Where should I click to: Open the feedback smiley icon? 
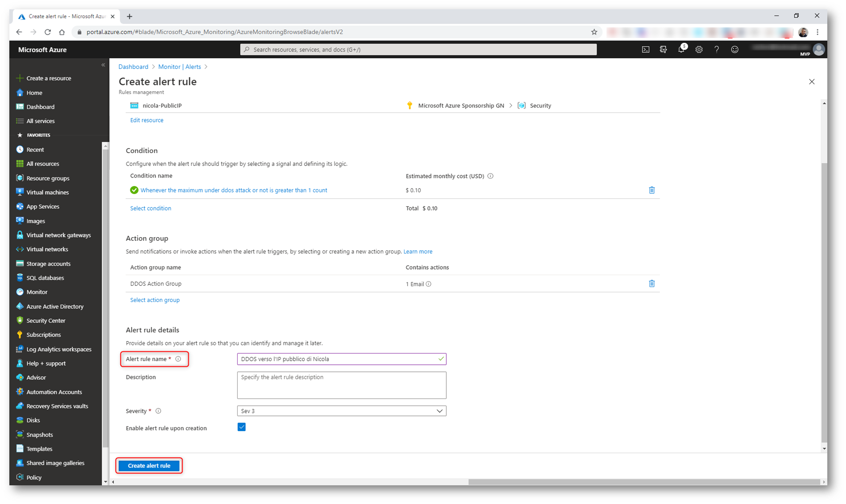coord(735,49)
